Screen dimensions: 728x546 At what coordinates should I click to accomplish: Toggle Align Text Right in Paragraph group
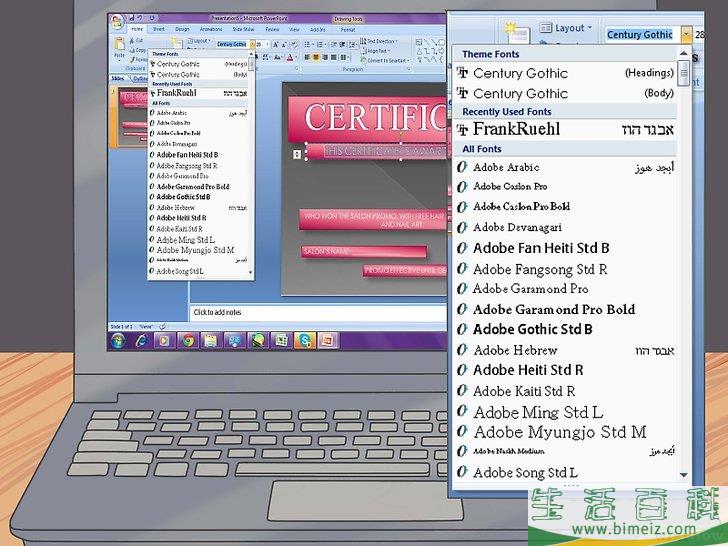(x=325, y=57)
